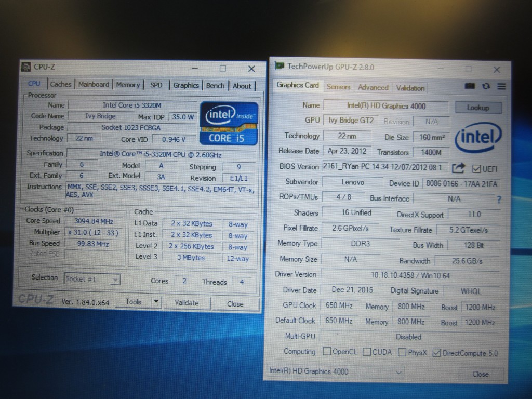Click the BIOS Version field in GPU-Z
The width and height of the screenshot is (532, 399).
pos(385,167)
